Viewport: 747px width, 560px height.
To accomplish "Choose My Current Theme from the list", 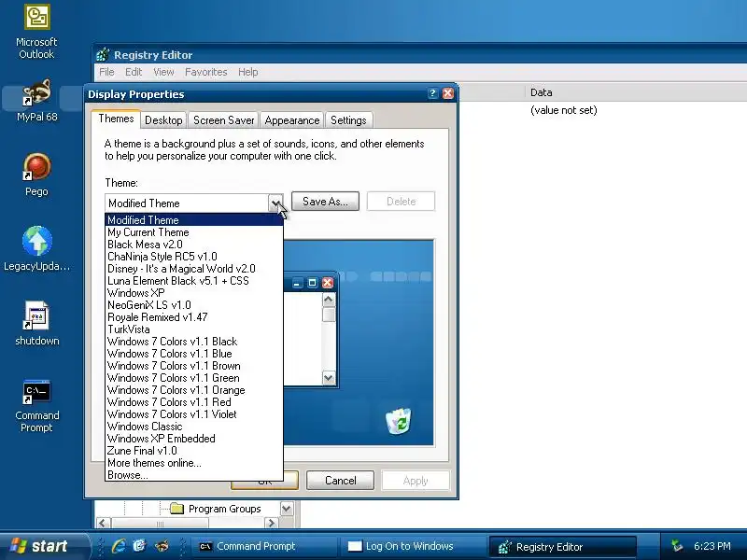I will pyautogui.click(x=194, y=232).
